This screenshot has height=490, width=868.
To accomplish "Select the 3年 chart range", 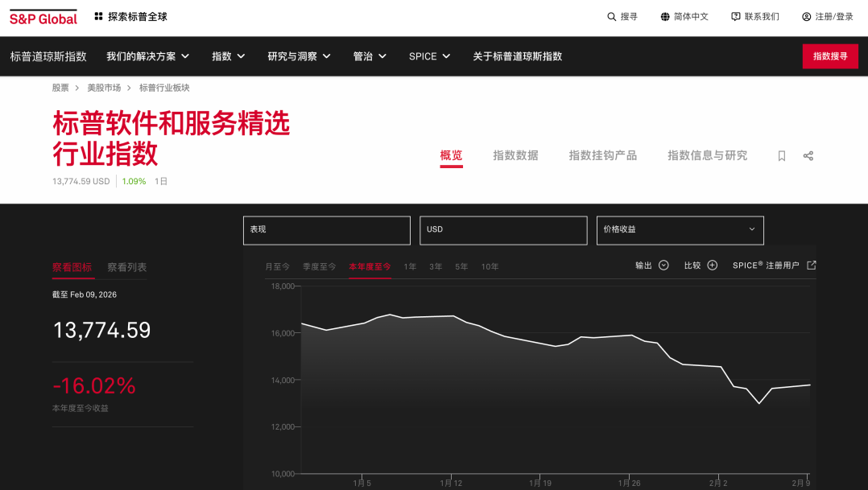I will point(436,266).
